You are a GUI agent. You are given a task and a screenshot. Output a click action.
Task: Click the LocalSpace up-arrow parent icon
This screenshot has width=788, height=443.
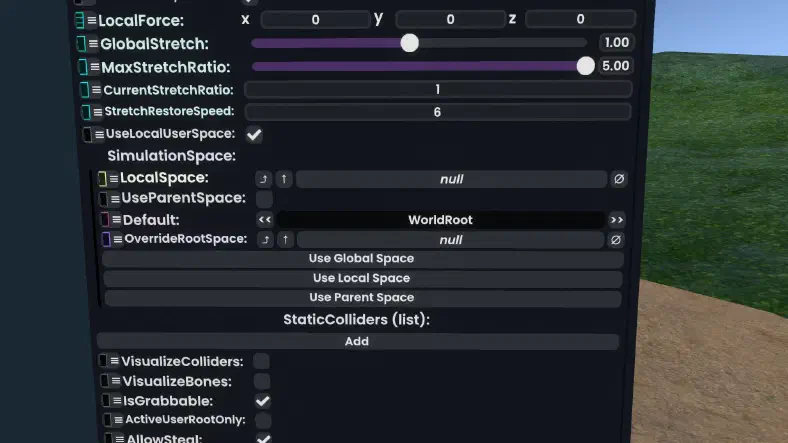click(284, 179)
